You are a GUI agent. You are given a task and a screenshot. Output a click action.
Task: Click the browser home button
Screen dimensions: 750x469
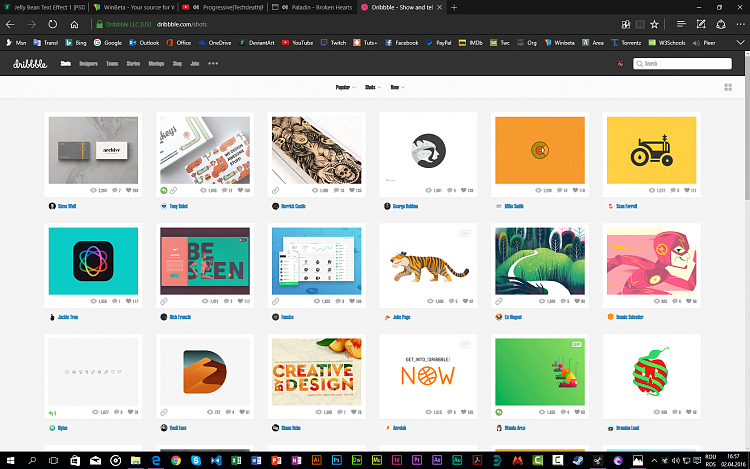click(74, 24)
